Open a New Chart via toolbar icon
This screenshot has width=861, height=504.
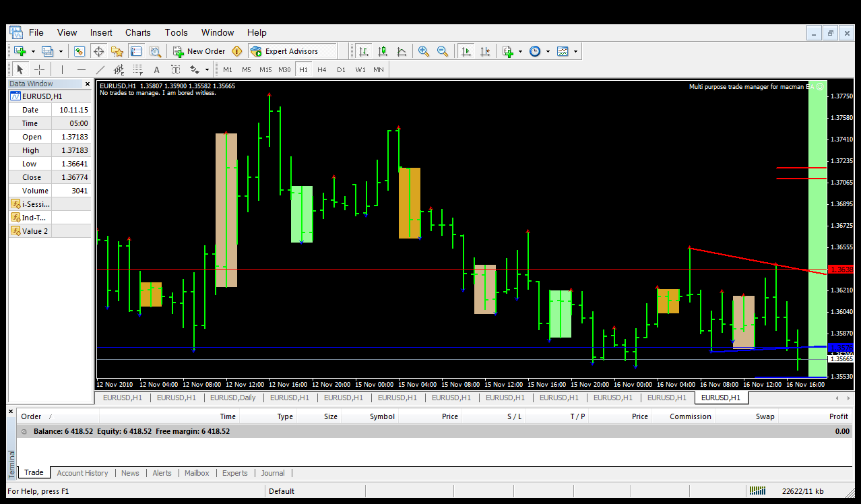[20, 51]
